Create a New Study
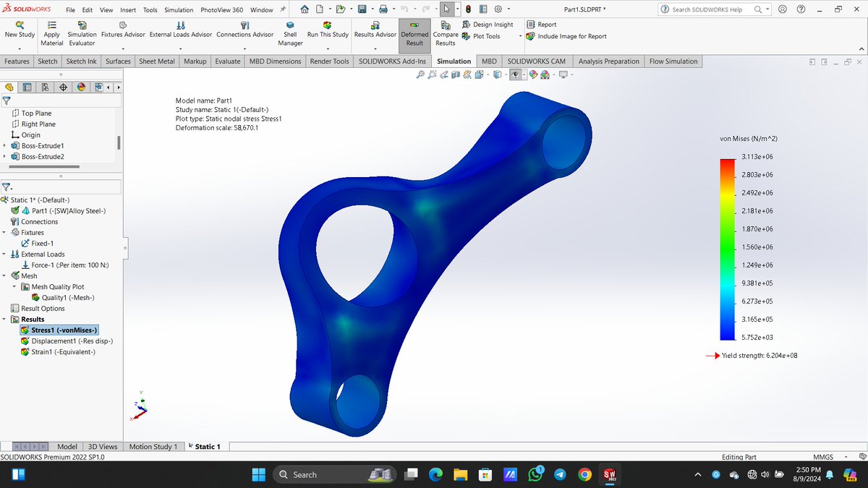 (x=20, y=30)
